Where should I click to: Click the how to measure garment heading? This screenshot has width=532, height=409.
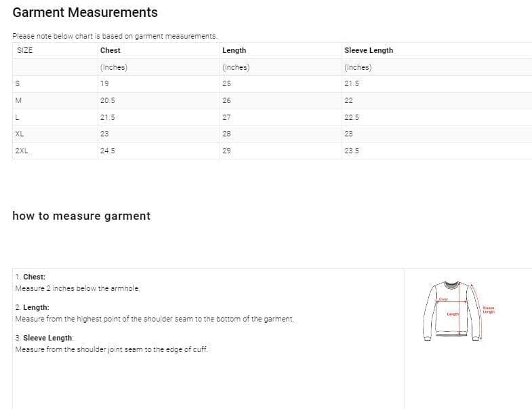click(81, 216)
